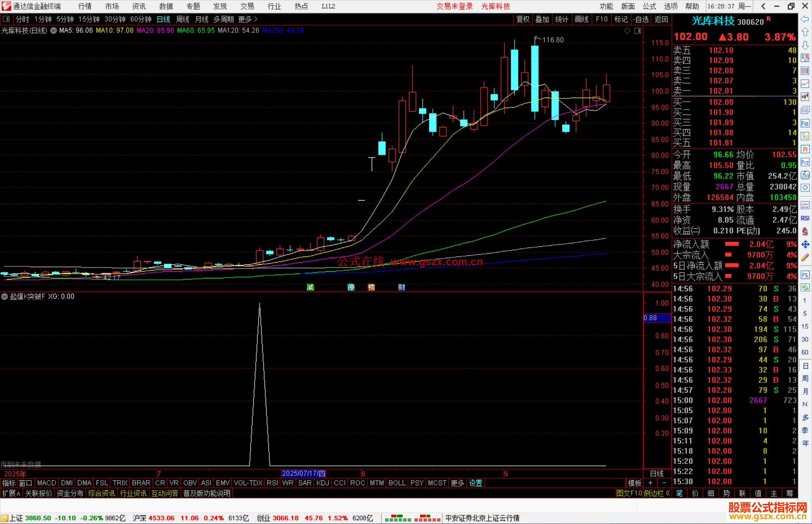The image size is (812, 524).
Task: Select 60-minute period in right sidebar
Action: (805, 352)
